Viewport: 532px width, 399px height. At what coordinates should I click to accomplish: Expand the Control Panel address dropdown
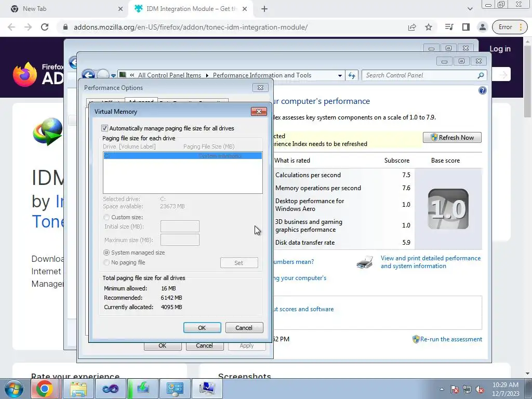click(x=340, y=76)
